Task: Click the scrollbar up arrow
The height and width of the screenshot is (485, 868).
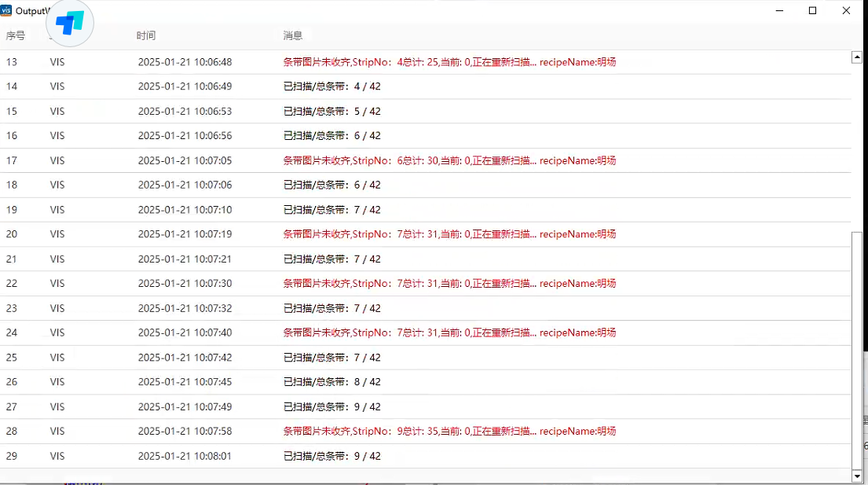Action: (x=857, y=57)
